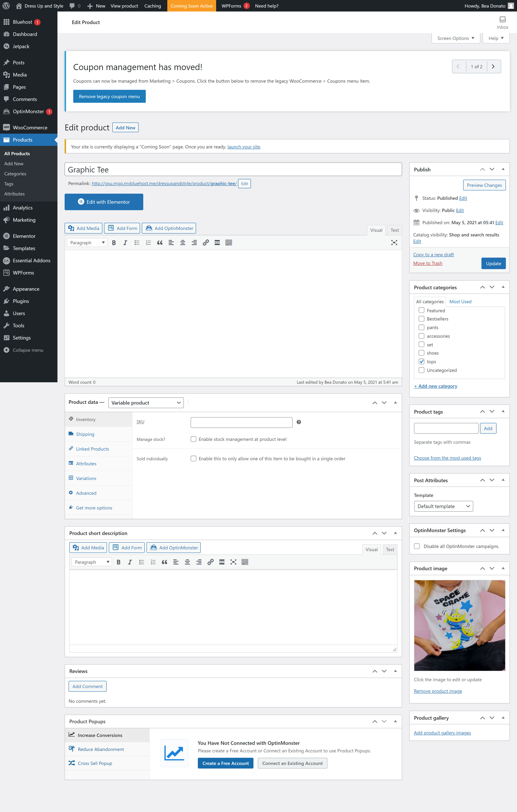Check the Featured category checkbox

[x=421, y=310]
